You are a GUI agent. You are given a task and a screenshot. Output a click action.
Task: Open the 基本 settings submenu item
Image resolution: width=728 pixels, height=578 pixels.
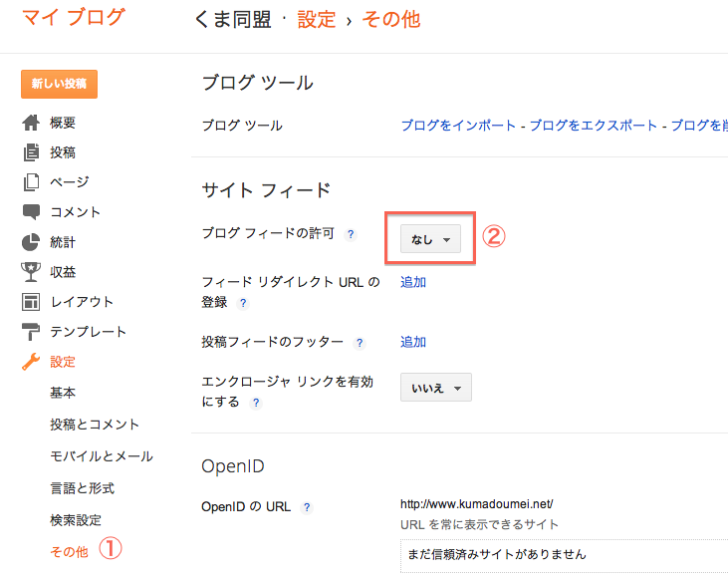[63, 393]
